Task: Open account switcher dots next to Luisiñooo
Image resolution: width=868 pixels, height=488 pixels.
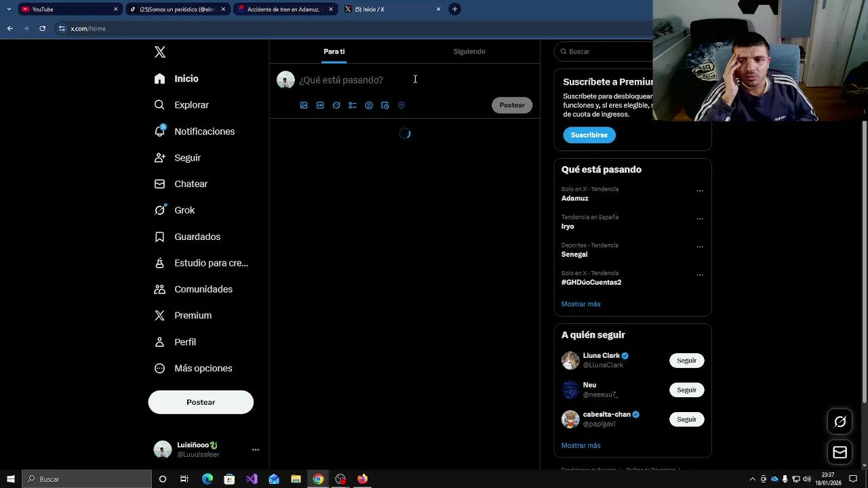Action: (x=256, y=450)
